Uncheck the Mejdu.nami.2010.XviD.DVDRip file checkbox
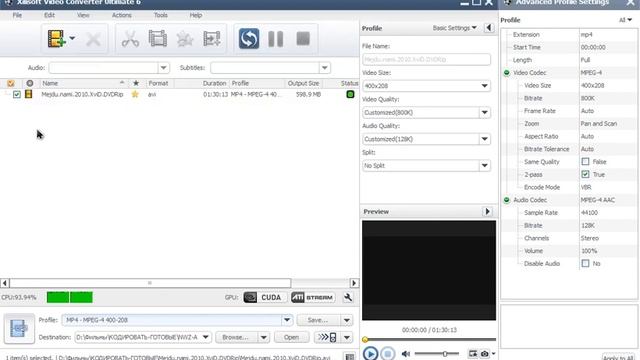 (17, 94)
